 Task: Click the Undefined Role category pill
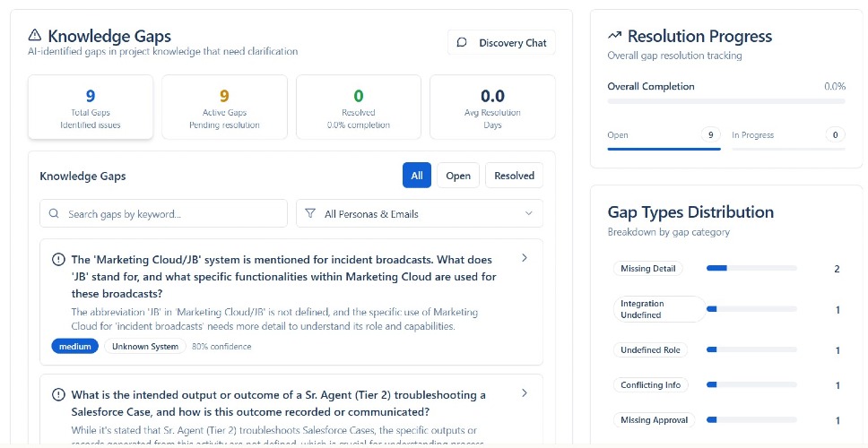(650, 349)
